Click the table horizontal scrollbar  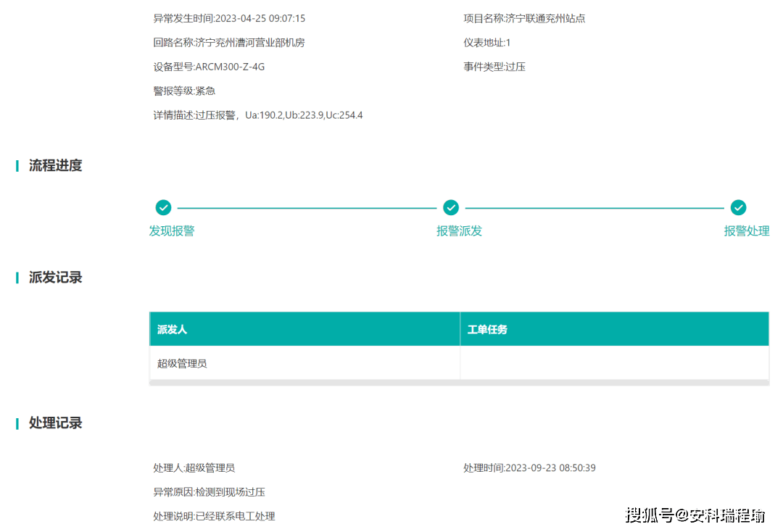pos(459,383)
